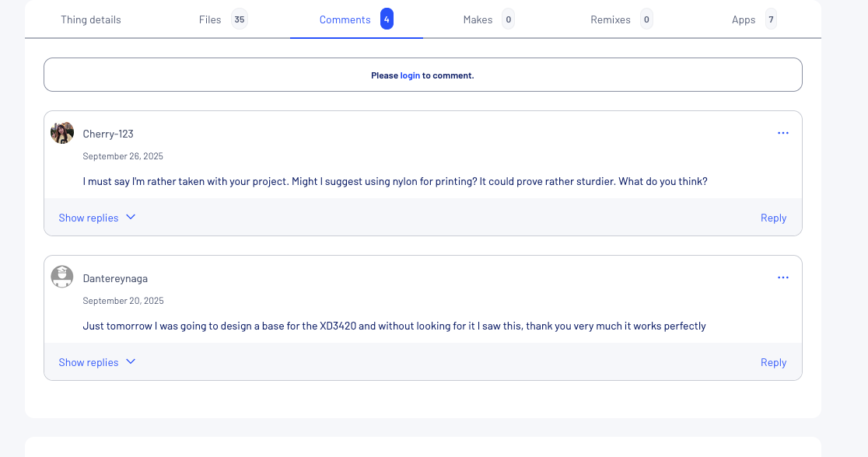Reply to Dantereynaga's comment
The height and width of the screenshot is (457, 868).
click(x=773, y=362)
